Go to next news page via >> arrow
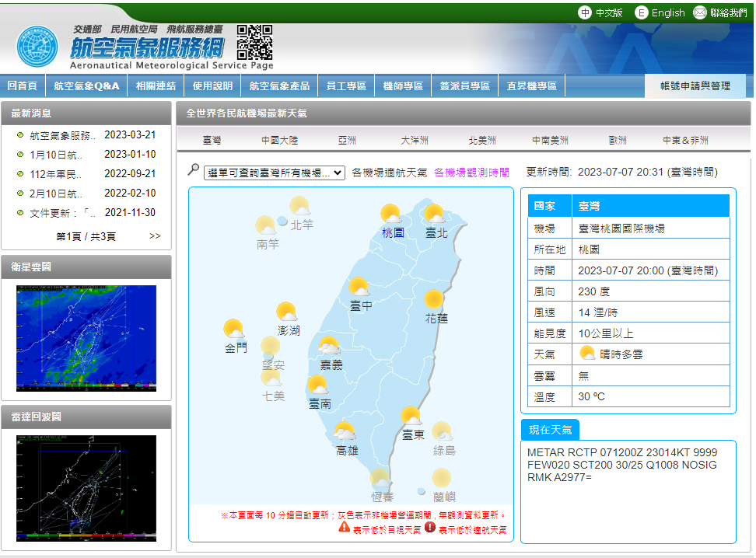Screen dimensions: 756x558 [155, 235]
